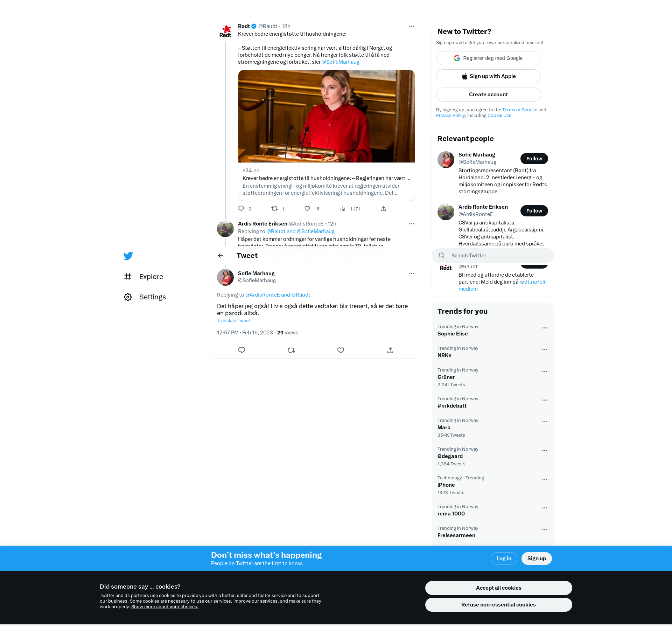Register with Google button
Image resolution: width=672 pixels, height=638 pixels.
click(488, 58)
